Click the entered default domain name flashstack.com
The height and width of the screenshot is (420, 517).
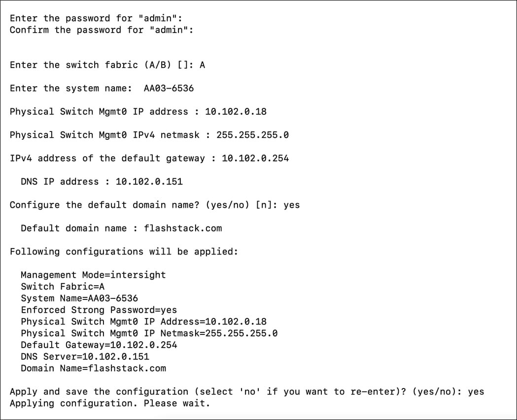(x=183, y=228)
